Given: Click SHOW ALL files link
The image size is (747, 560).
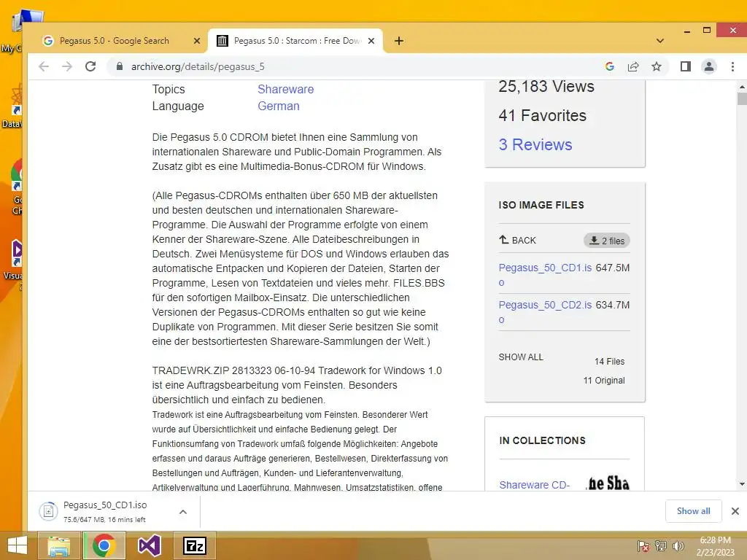Looking at the screenshot, I should (521, 357).
